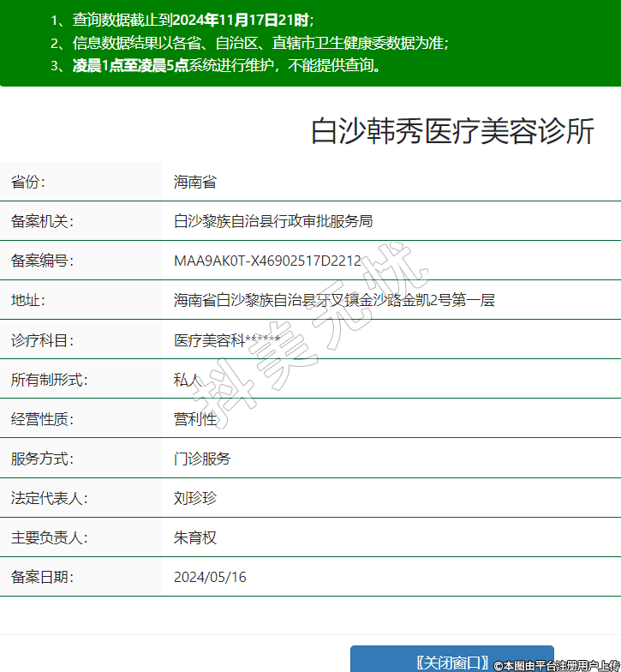Click the province value 海南省
621x672 pixels.
point(195,182)
